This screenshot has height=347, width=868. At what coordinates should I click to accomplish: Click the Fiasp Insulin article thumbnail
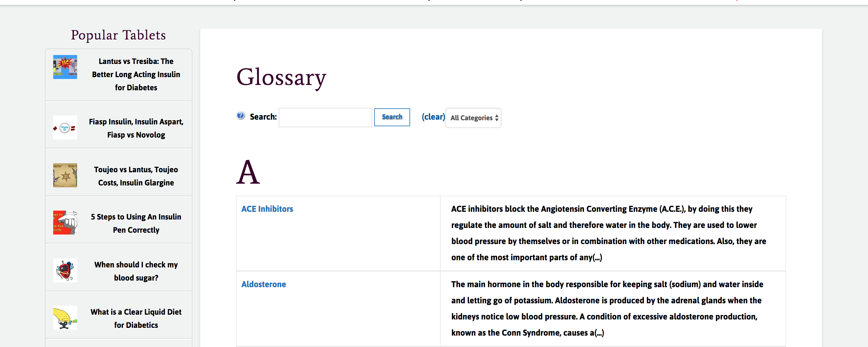[65, 128]
